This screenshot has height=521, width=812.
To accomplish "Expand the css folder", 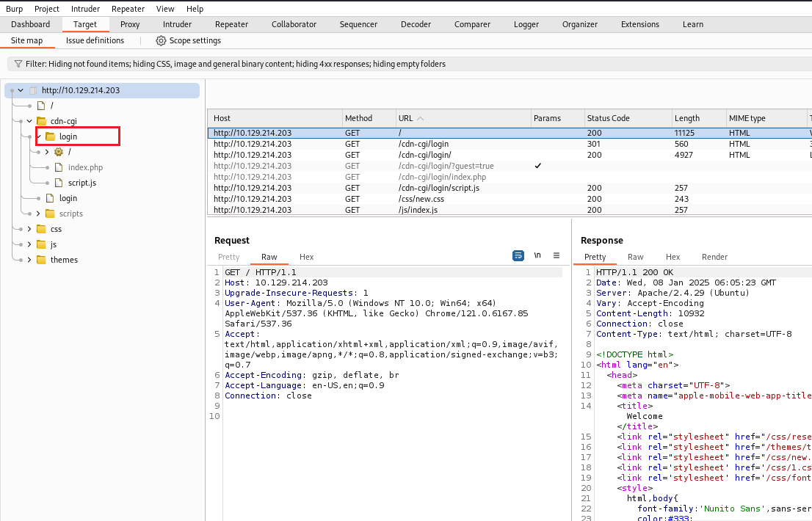I will click(x=29, y=229).
